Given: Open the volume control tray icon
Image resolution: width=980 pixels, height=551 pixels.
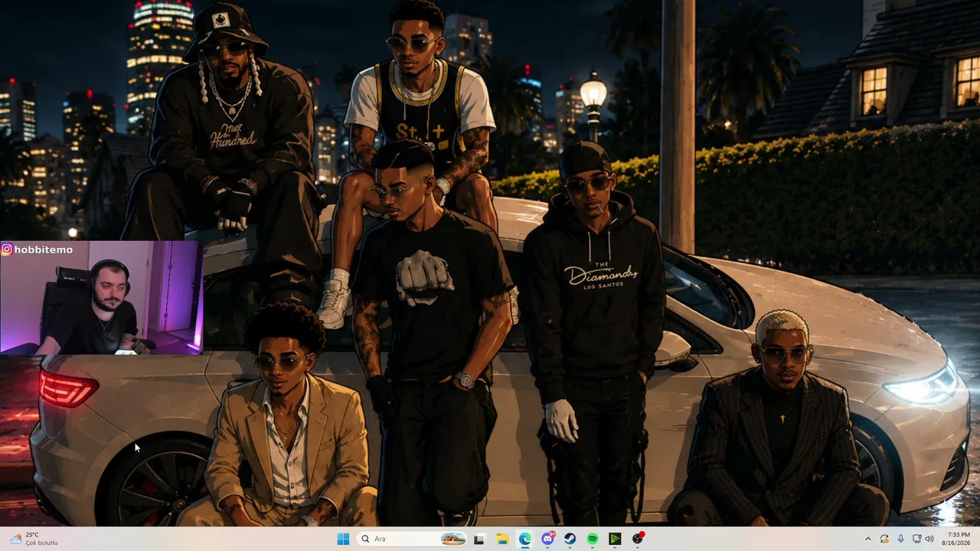Looking at the screenshot, I should pyautogui.click(x=929, y=539).
